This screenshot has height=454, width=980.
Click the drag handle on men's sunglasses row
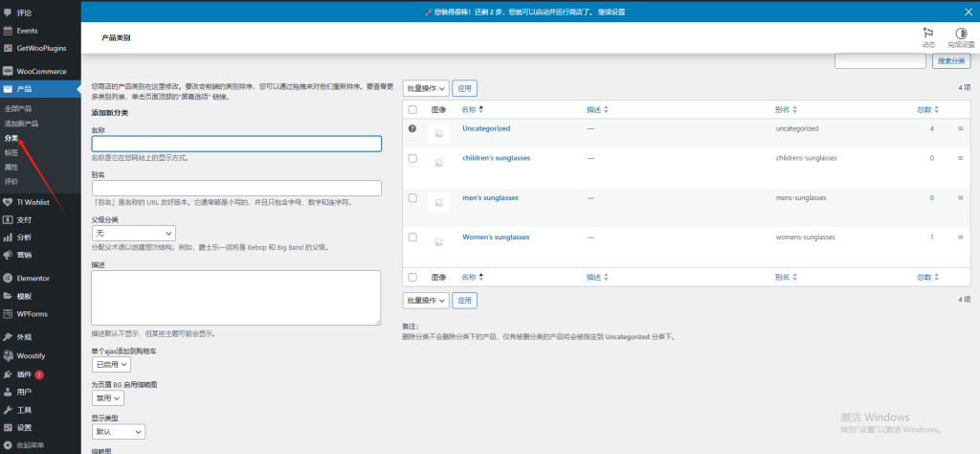[x=961, y=197]
